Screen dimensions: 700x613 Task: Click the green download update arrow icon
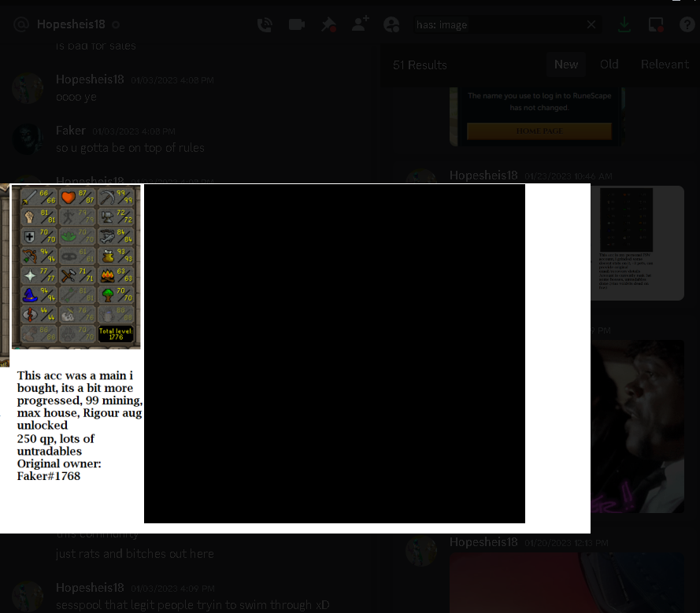[x=624, y=24]
